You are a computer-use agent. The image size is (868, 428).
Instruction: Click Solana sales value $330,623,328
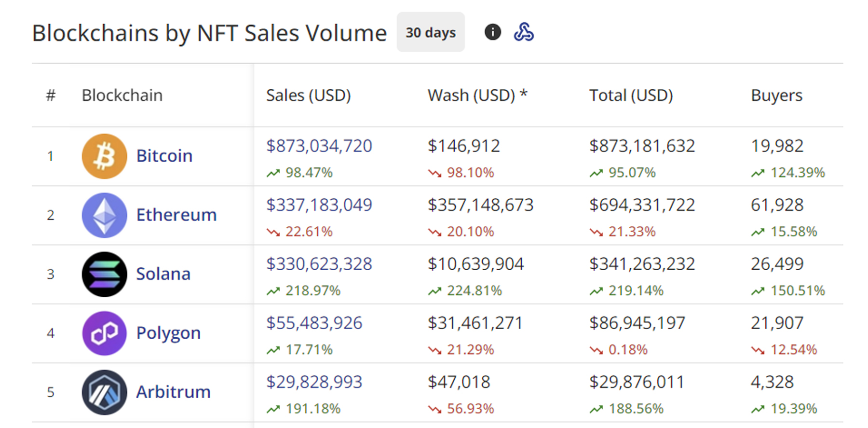(319, 264)
